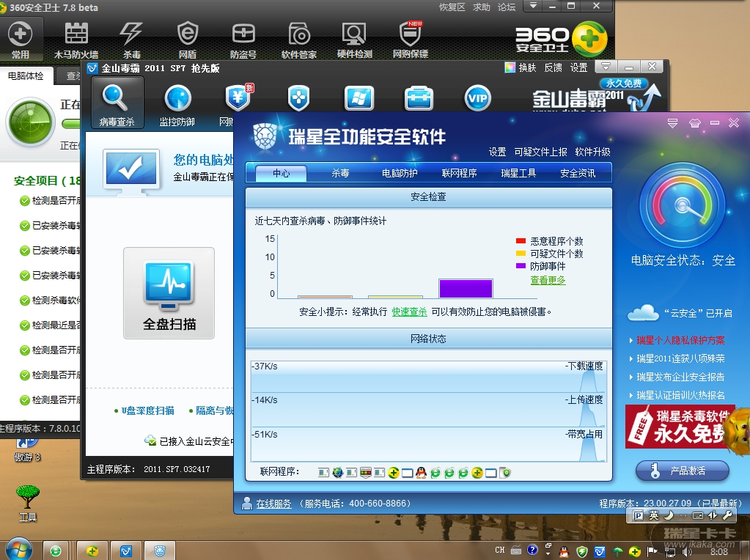Switch to 瑞星 taskbar button
Screen dimensions: 750x560
click(160, 551)
